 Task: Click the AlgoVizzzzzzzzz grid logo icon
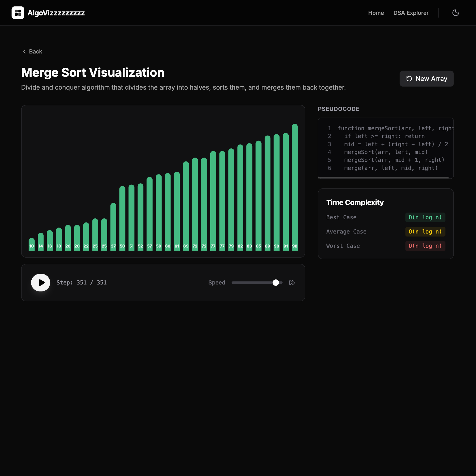tap(18, 13)
